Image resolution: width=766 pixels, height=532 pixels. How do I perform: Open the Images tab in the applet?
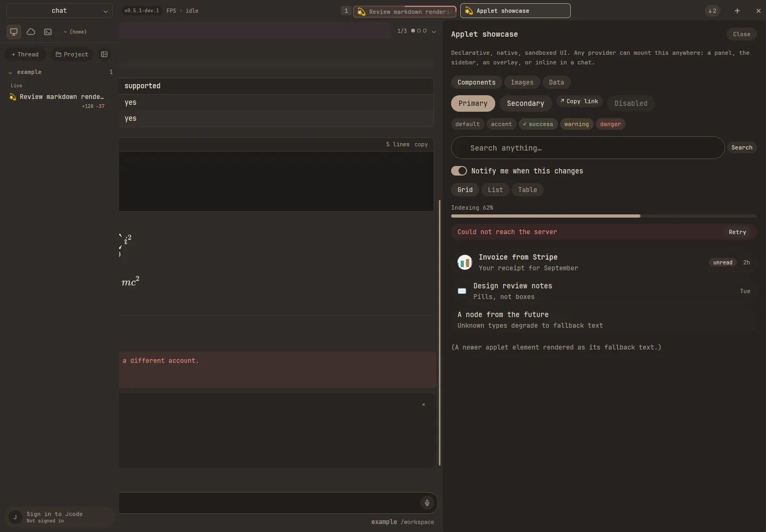tap(522, 82)
